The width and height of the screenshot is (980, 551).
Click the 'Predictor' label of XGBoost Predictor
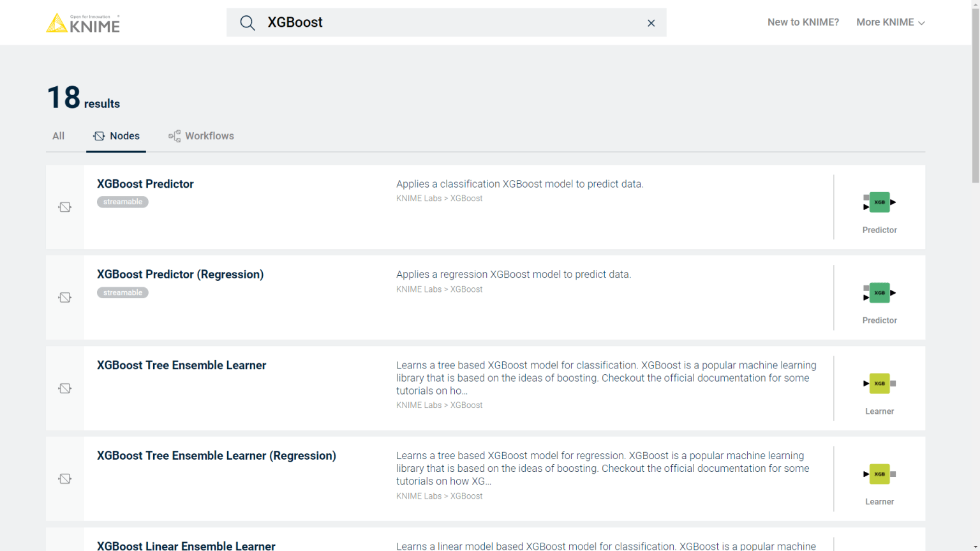coord(879,230)
